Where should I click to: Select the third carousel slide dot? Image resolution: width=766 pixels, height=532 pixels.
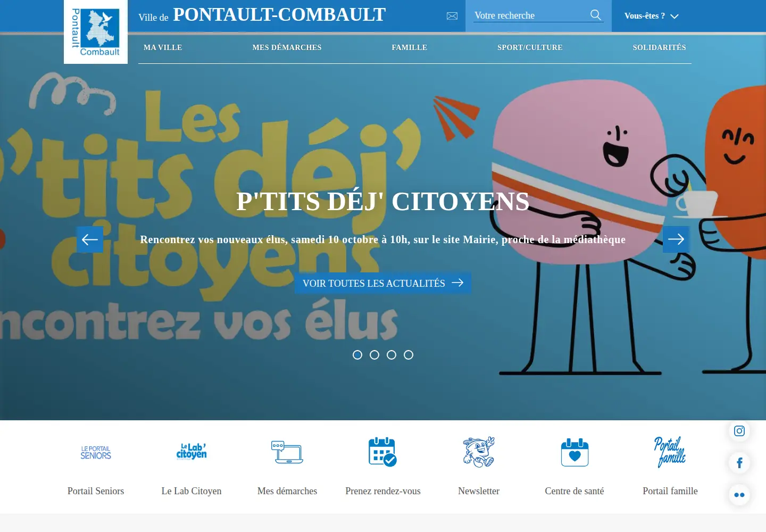392,355
